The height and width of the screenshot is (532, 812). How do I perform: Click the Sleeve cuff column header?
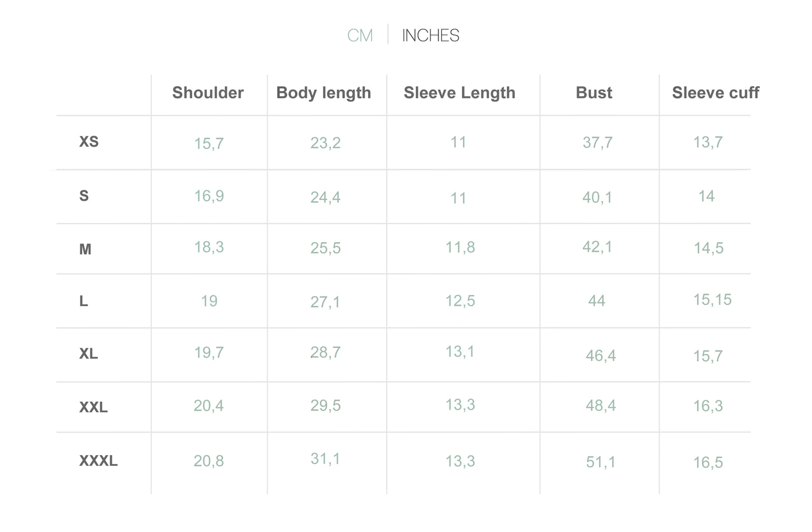(x=715, y=93)
